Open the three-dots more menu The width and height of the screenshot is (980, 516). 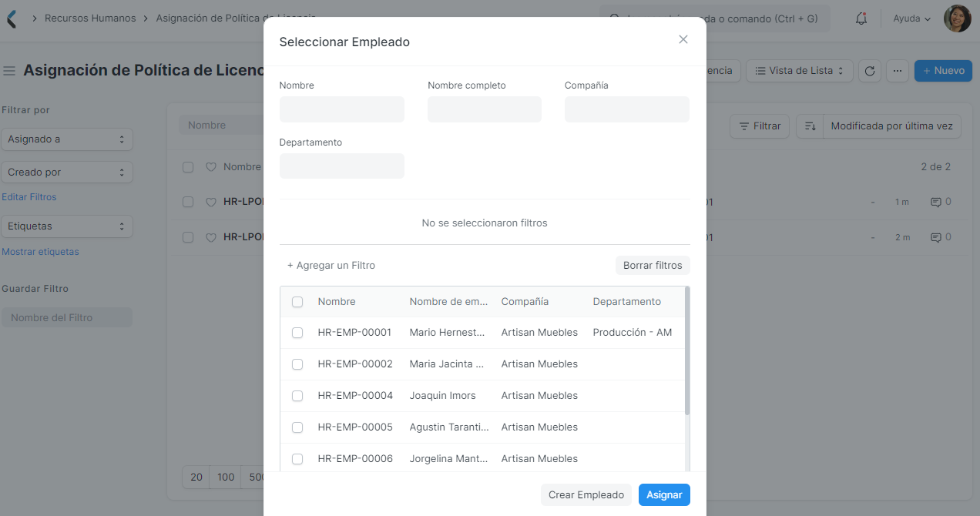tap(898, 71)
